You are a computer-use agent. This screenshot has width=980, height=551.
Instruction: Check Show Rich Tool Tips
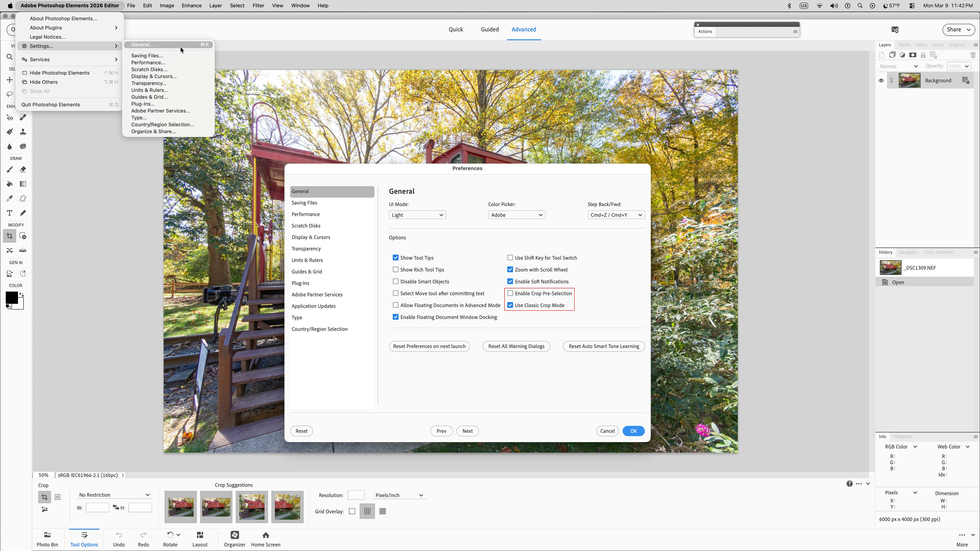coord(396,270)
